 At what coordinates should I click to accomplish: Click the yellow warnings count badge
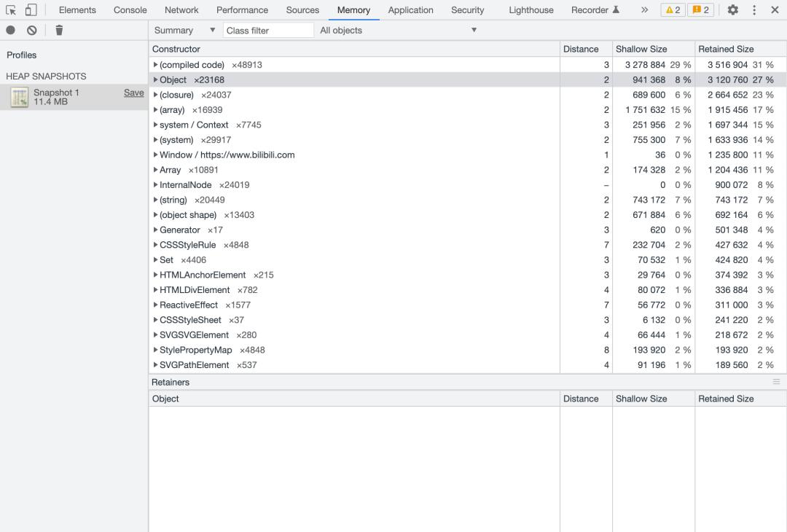coord(673,10)
